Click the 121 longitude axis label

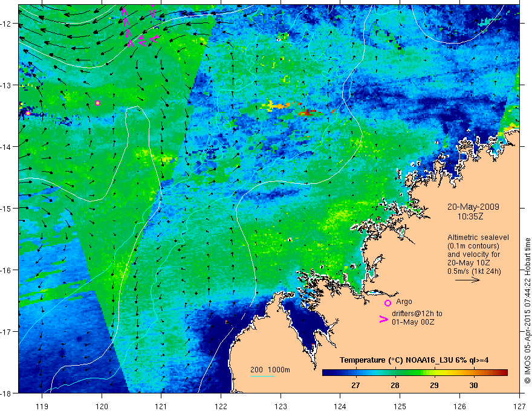161,406
